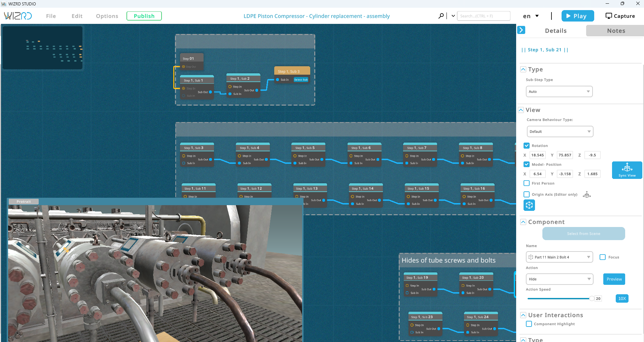Collapse the User Interactions section

(x=523, y=315)
